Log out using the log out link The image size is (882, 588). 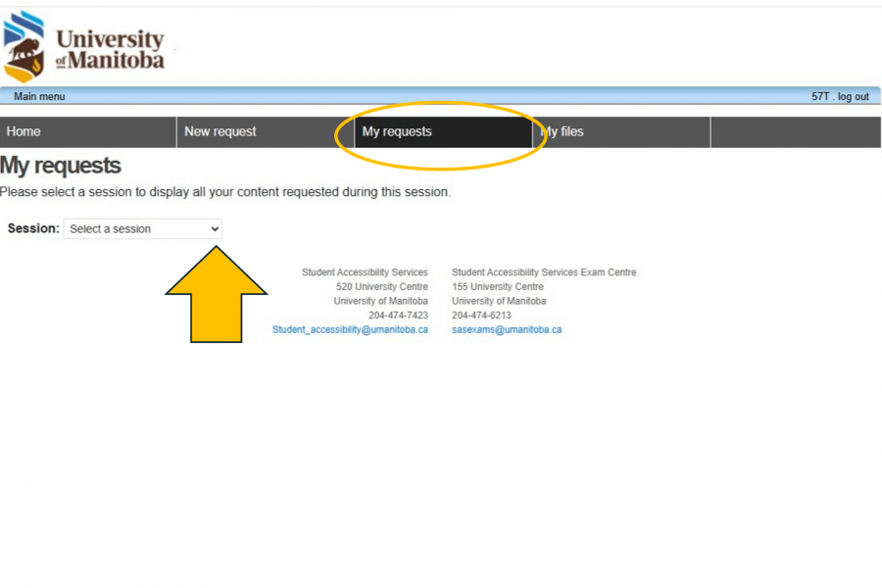coord(853,96)
